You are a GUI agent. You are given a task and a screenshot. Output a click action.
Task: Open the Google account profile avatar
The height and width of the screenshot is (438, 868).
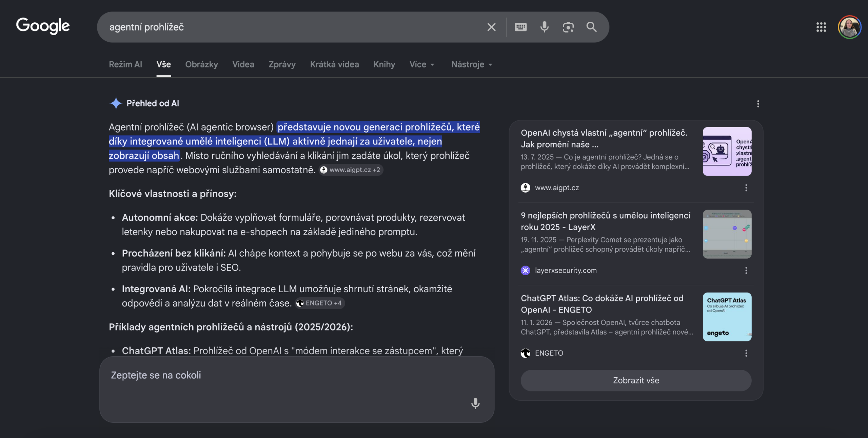[849, 27]
